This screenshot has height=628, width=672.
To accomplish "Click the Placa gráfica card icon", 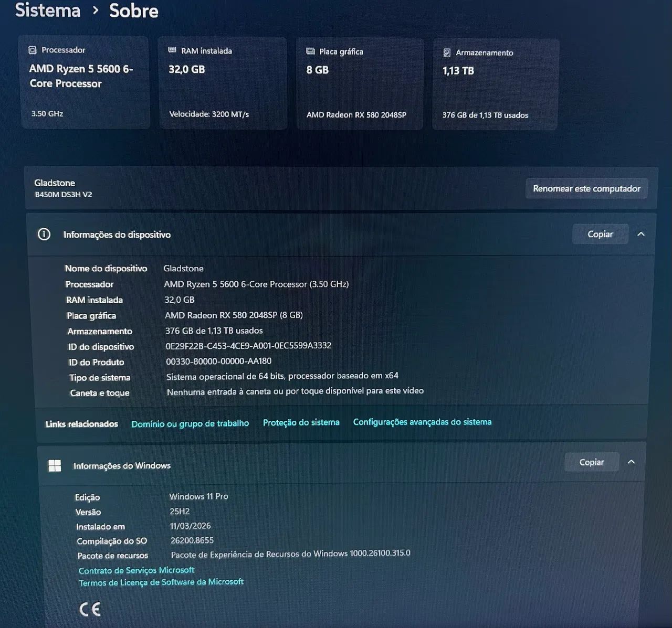I will point(310,51).
